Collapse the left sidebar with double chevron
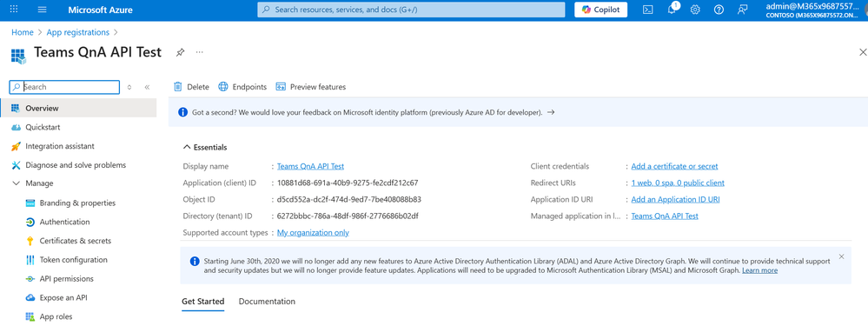Image resolution: width=868 pixels, height=326 pixels. [x=147, y=87]
